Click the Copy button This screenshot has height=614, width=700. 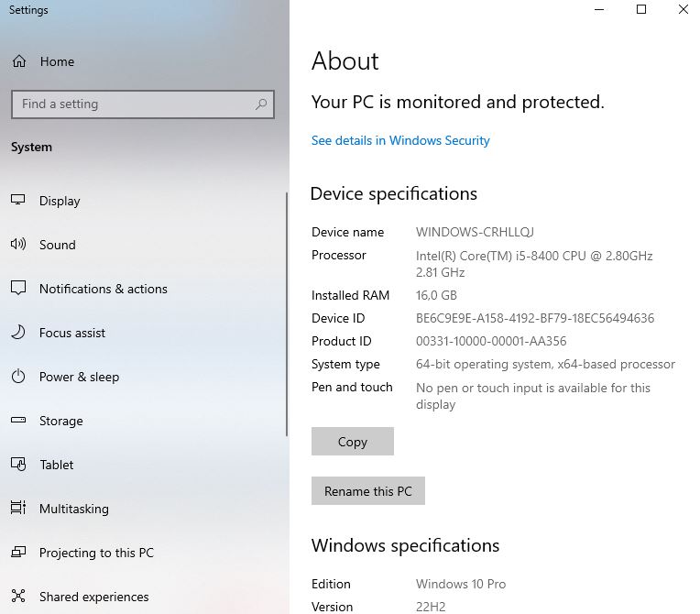click(353, 442)
